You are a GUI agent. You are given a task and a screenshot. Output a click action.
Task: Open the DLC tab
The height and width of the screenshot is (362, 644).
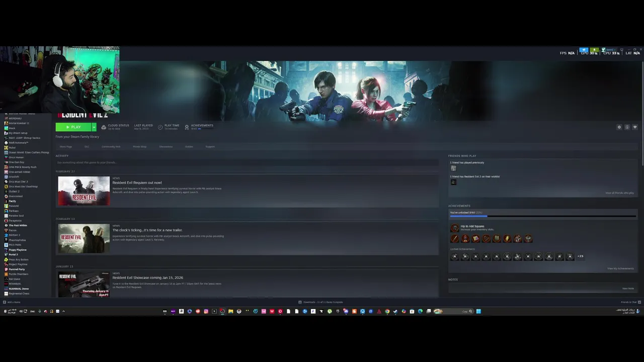click(87, 147)
